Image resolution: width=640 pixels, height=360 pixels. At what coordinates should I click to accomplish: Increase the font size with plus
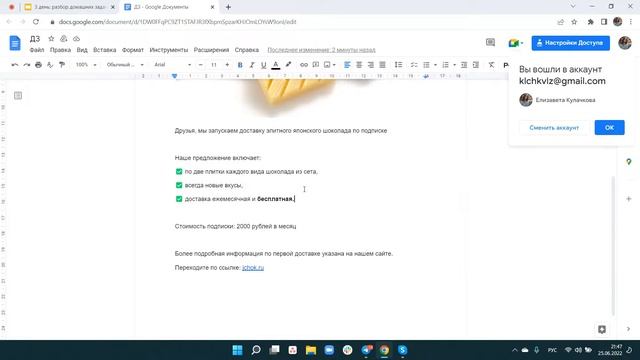227,65
